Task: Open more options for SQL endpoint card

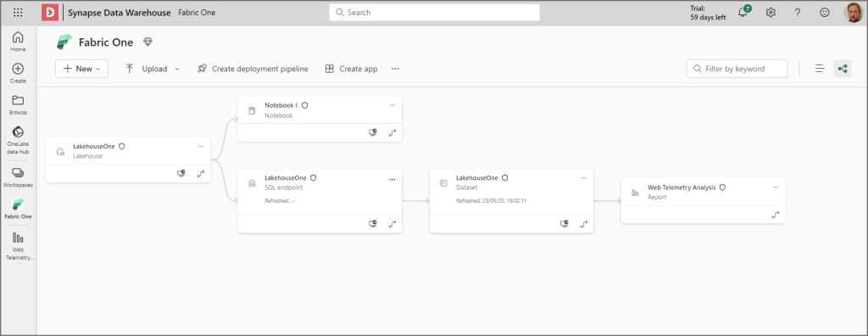Action: [x=392, y=179]
